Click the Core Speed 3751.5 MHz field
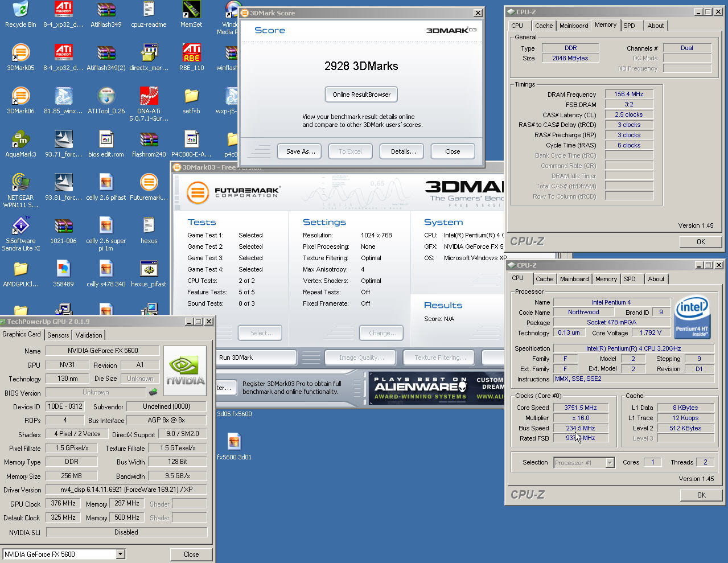Image resolution: width=728 pixels, height=563 pixels. (581, 408)
